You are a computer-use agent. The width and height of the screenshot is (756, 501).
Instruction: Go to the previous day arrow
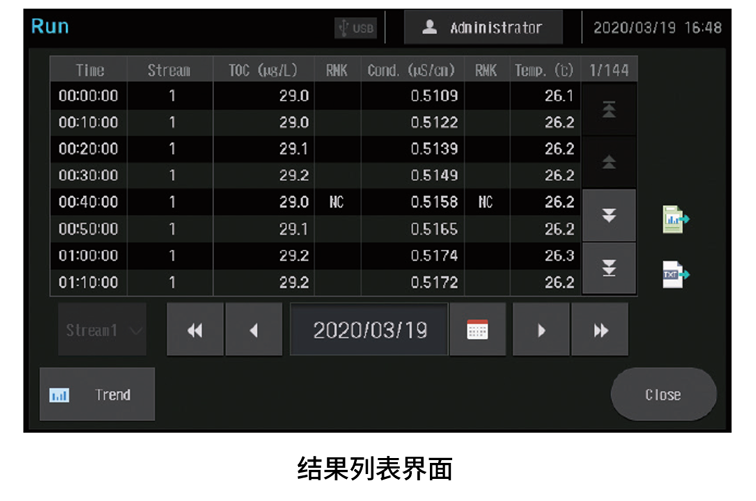(253, 330)
